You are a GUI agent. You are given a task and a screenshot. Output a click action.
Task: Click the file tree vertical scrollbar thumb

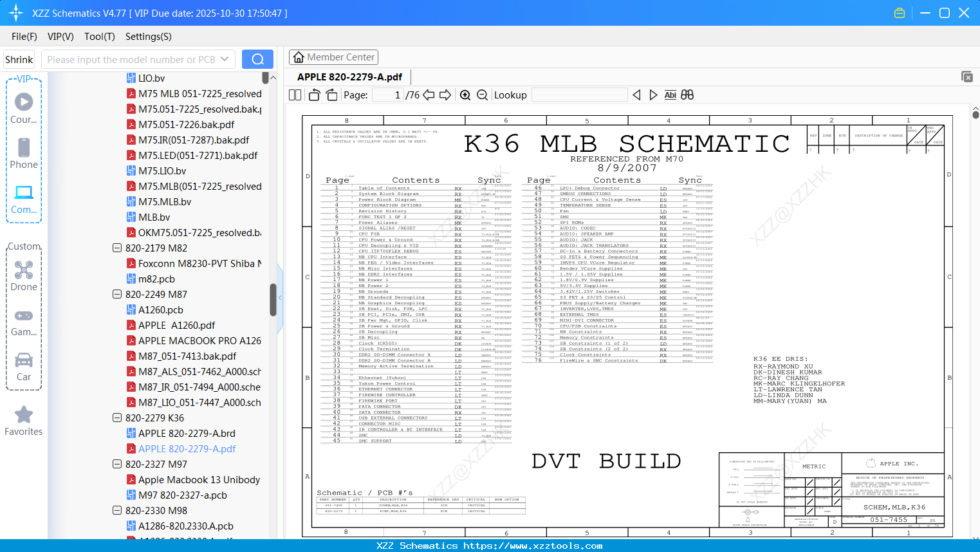pyautogui.click(x=273, y=300)
